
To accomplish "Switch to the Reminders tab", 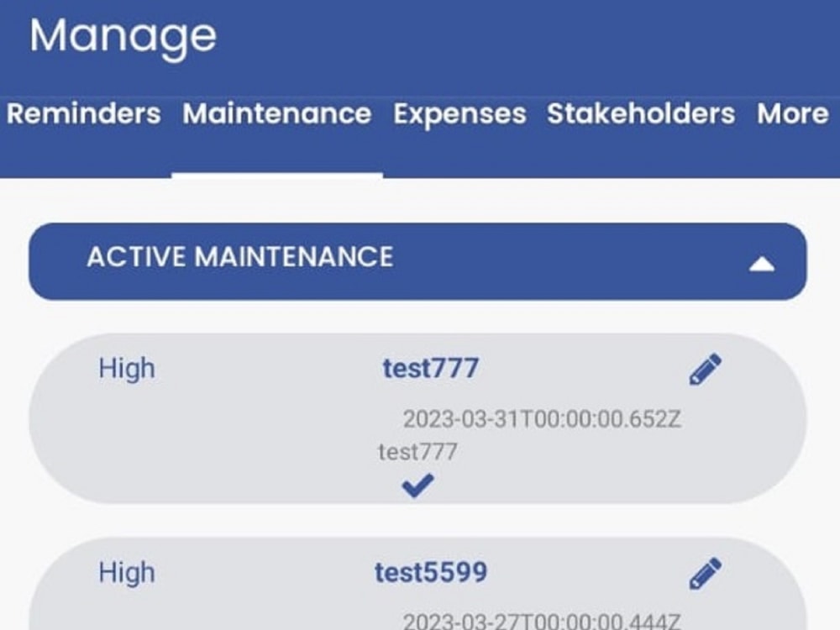I will (x=83, y=114).
